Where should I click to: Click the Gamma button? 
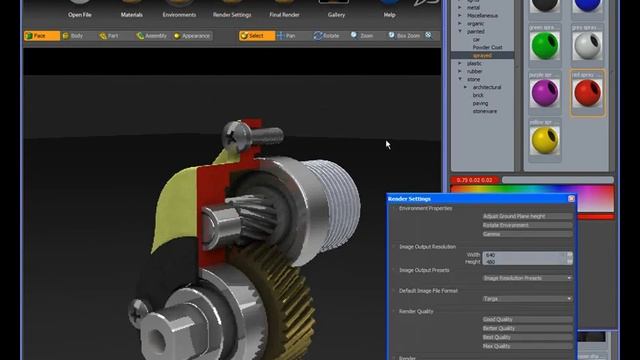527,234
